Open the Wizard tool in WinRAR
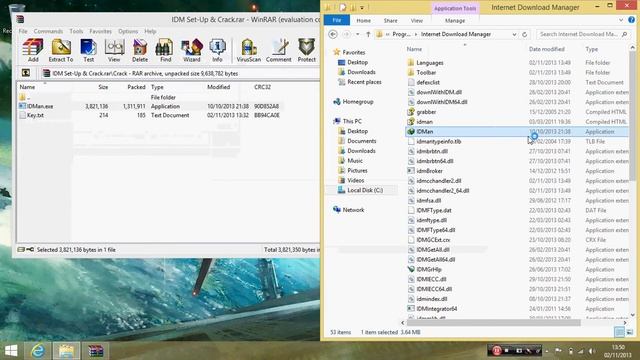The height and width of the screenshot is (360, 640). (x=191, y=50)
